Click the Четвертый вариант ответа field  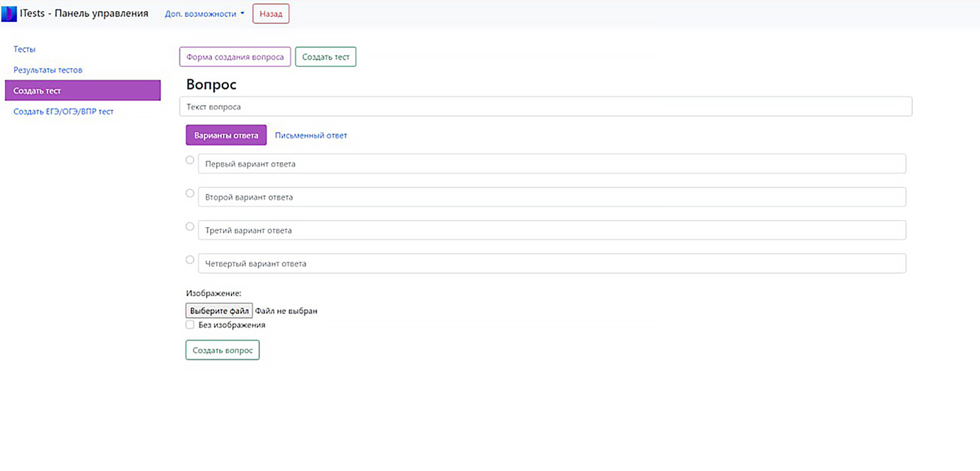coord(552,263)
